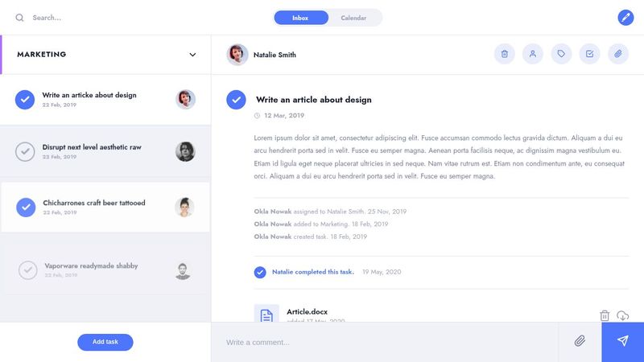Image resolution: width=644 pixels, height=362 pixels.
Task: Click 'Natalie completed this task.' text
Action: point(313,272)
